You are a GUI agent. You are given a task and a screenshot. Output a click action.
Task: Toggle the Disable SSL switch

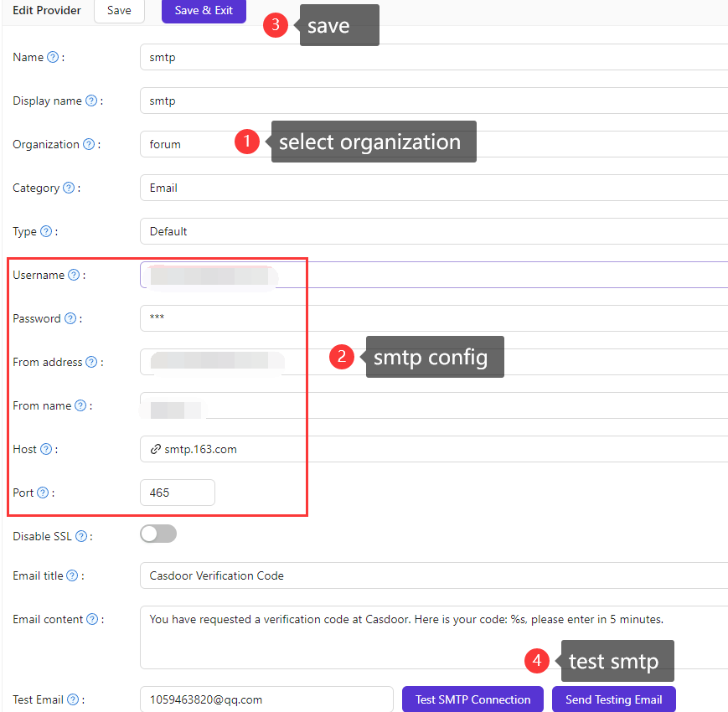157,534
